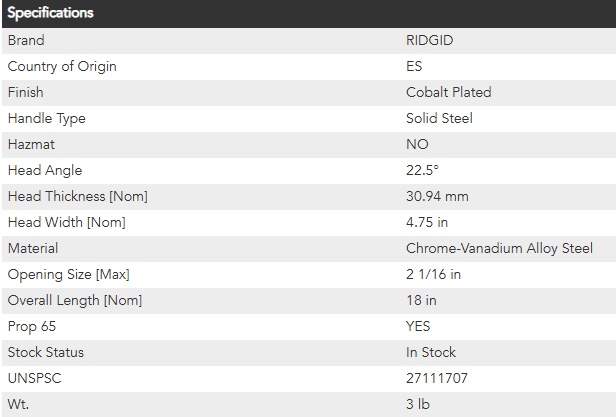Select the 2 1/16 in value
This screenshot has width=616, height=417.
[433, 274]
